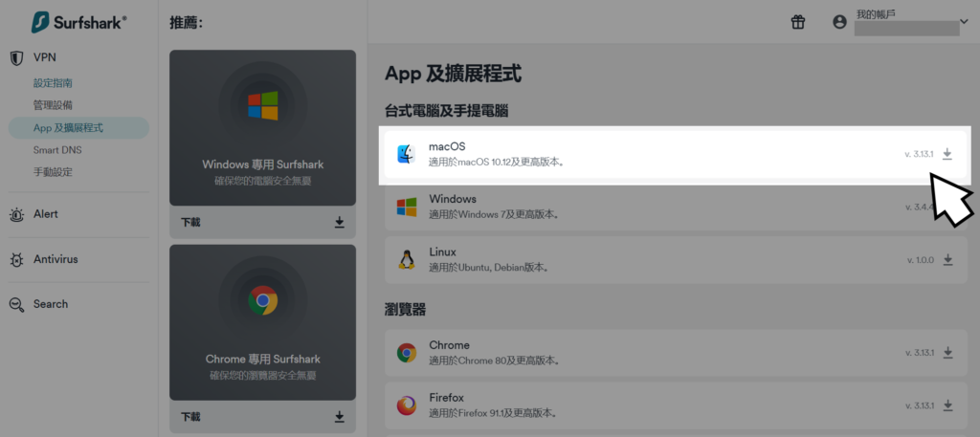The width and height of the screenshot is (980, 437).
Task: Click the Windows logo in the recommended card
Action: pos(262,105)
